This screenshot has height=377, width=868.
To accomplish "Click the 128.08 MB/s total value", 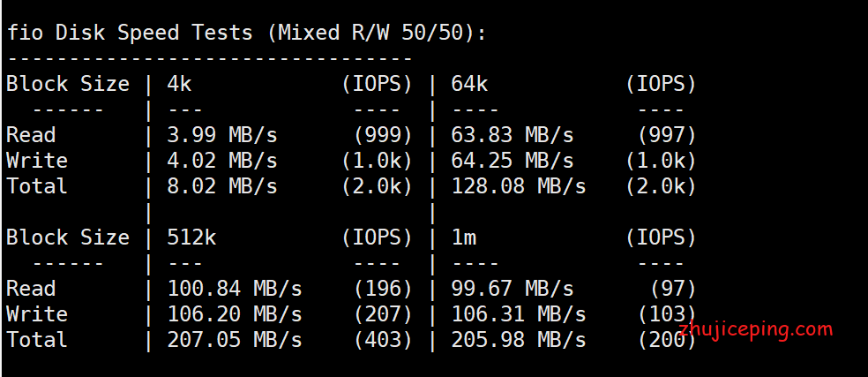I will [519, 187].
